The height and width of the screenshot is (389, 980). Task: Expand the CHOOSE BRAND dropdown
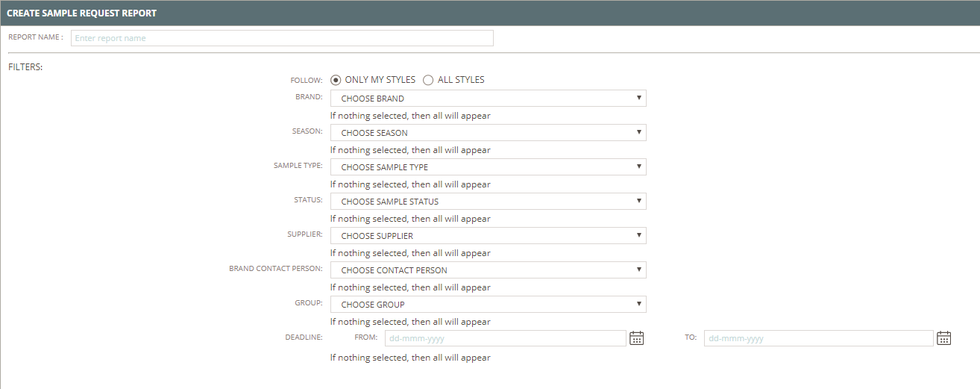click(x=488, y=99)
